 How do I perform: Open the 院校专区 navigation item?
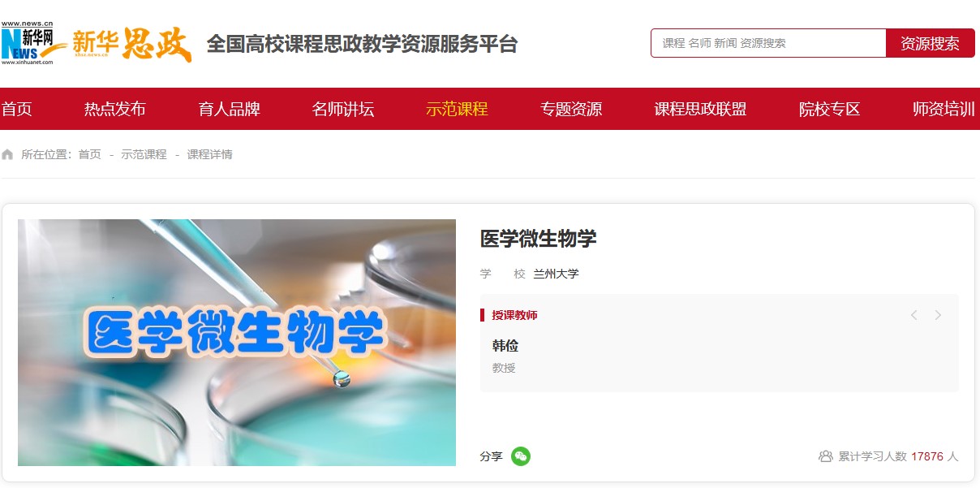(829, 109)
